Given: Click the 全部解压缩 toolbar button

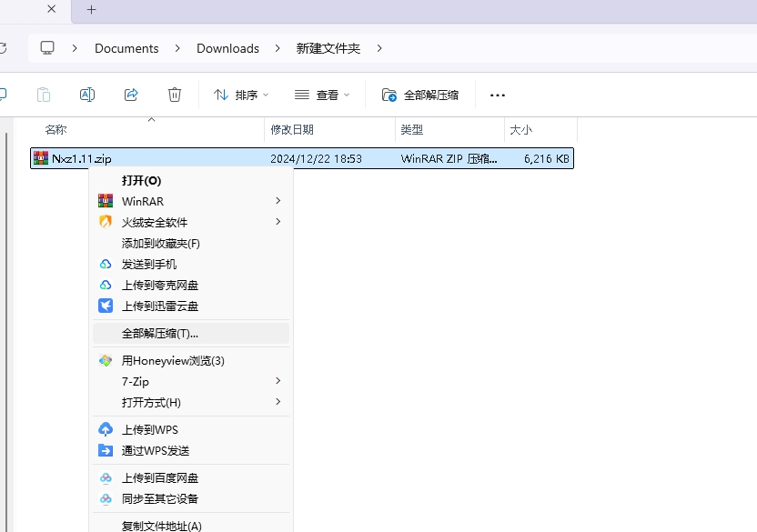Looking at the screenshot, I should [x=420, y=95].
